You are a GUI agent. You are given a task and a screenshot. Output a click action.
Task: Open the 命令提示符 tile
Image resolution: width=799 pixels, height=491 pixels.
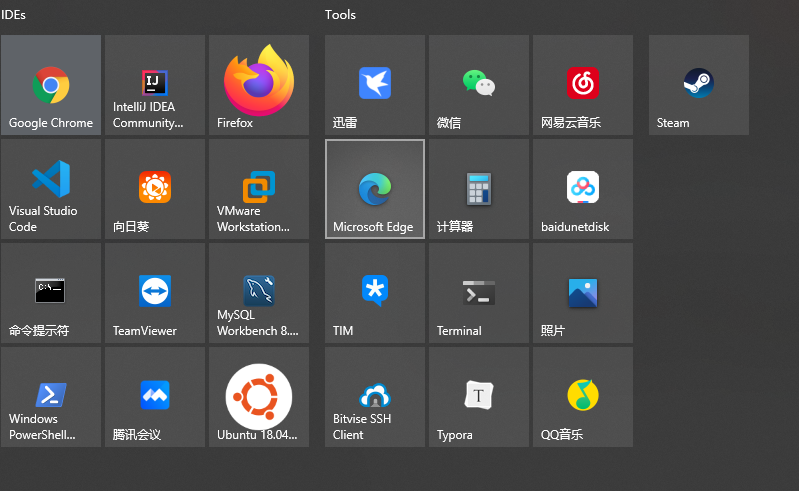click(51, 293)
